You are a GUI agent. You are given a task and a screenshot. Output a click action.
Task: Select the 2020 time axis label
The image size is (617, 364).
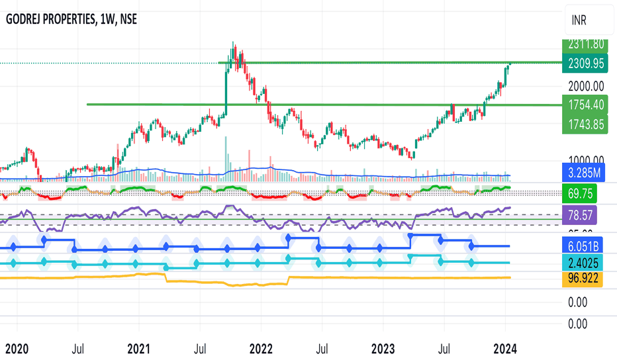pos(17,349)
